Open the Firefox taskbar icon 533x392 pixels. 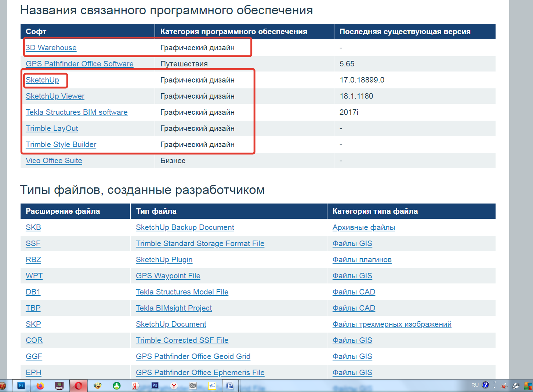point(40,386)
